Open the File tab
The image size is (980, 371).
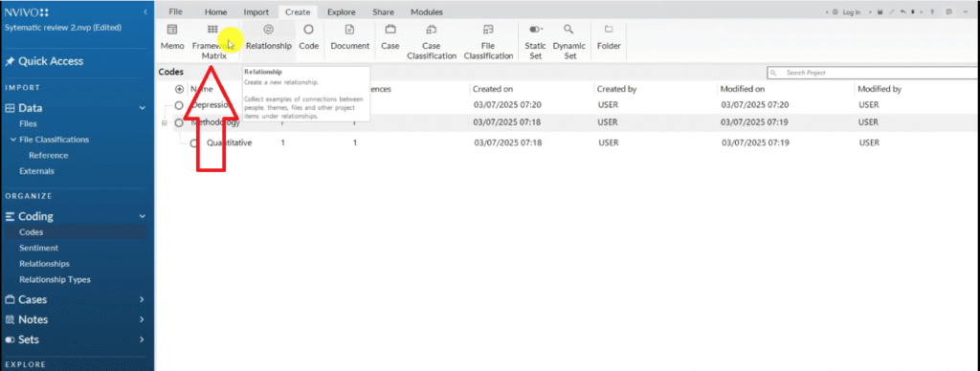coord(176,11)
